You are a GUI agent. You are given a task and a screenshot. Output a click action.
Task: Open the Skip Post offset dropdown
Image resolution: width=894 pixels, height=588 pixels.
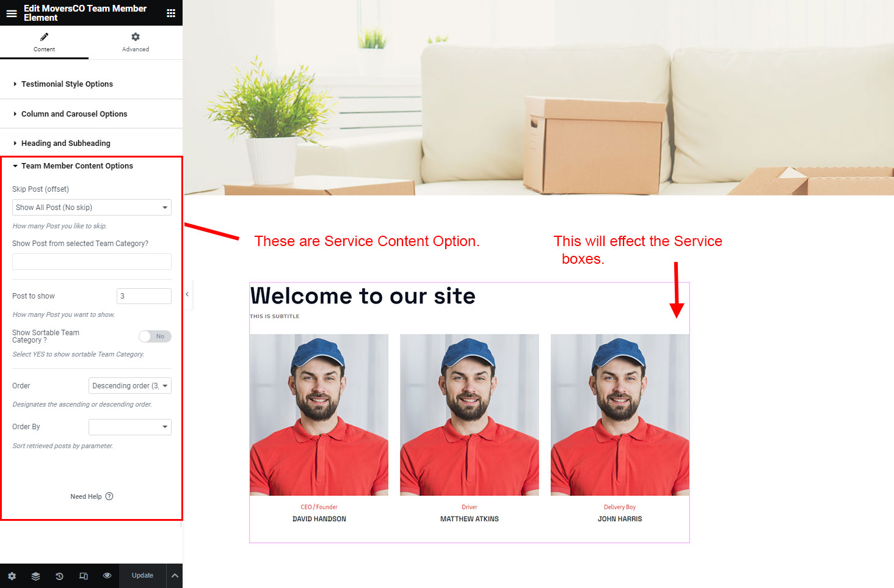point(92,208)
